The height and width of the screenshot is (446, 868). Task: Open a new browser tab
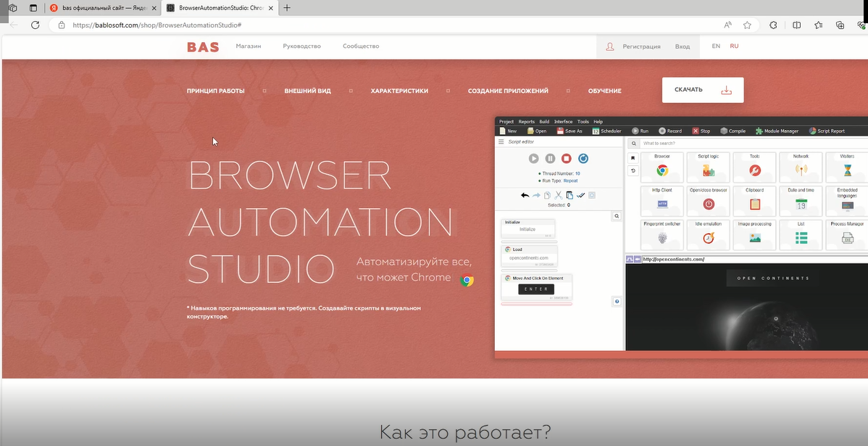287,8
